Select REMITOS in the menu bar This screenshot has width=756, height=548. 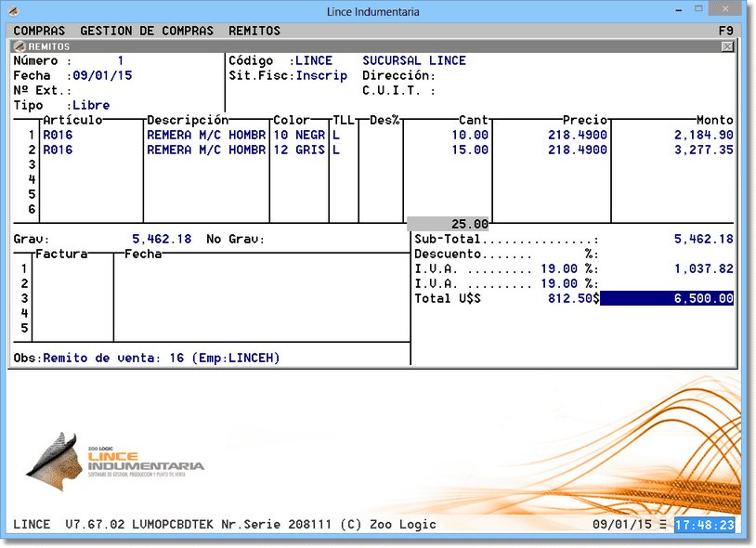point(254,31)
